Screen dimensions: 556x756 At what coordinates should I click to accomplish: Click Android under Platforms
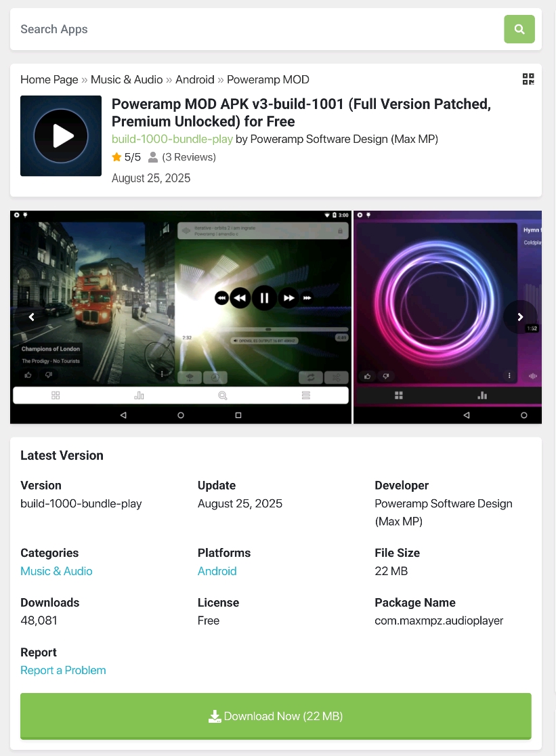tap(217, 571)
